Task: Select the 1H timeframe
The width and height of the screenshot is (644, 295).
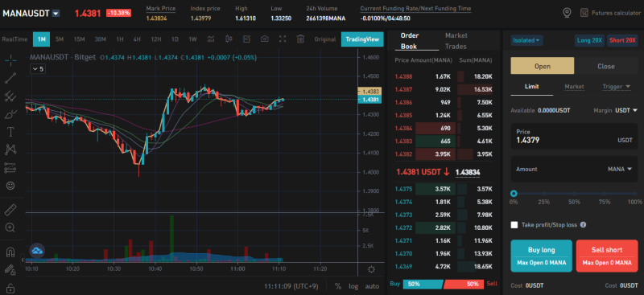Action: click(x=119, y=39)
